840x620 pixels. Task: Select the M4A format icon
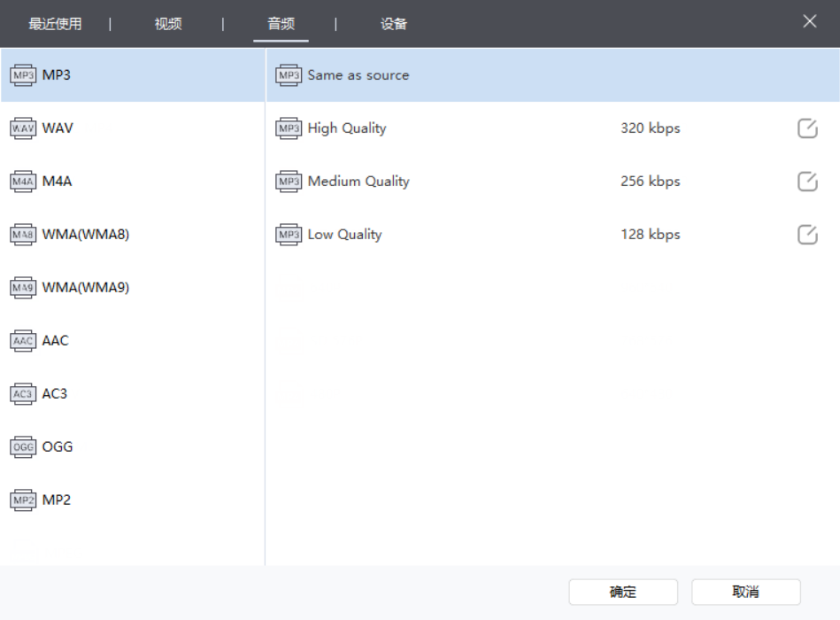tap(23, 182)
